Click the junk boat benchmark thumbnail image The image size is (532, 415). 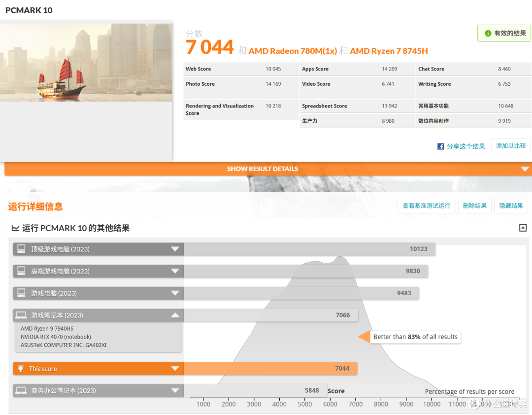[x=86, y=62]
